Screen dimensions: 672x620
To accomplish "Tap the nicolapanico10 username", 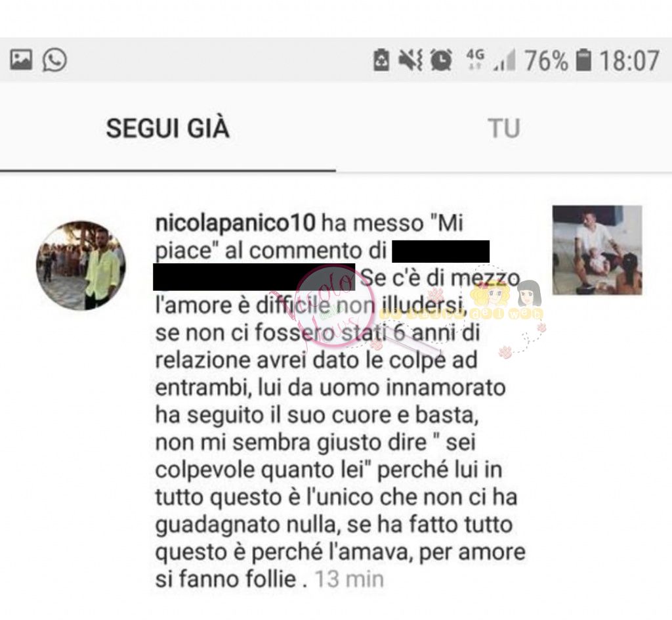I will coord(236,223).
